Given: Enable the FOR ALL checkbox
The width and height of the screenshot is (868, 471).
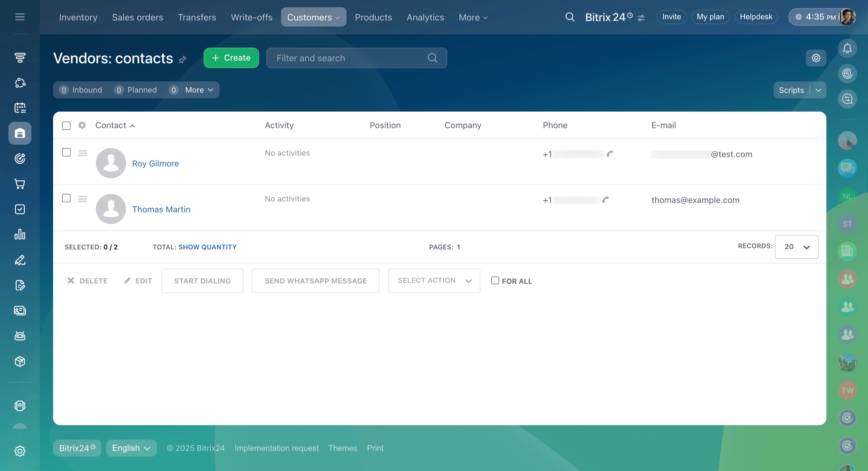Looking at the screenshot, I should pyautogui.click(x=495, y=281).
